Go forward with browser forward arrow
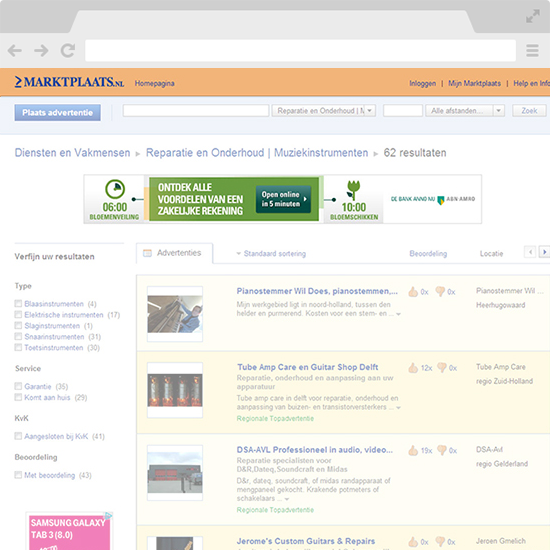550x550 pixels. pos(41,51)
